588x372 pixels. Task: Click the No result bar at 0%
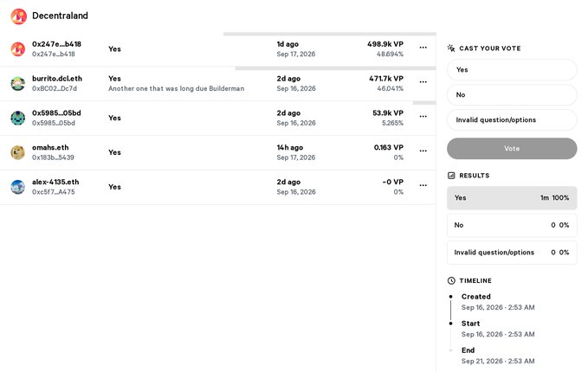pos(512,225)
